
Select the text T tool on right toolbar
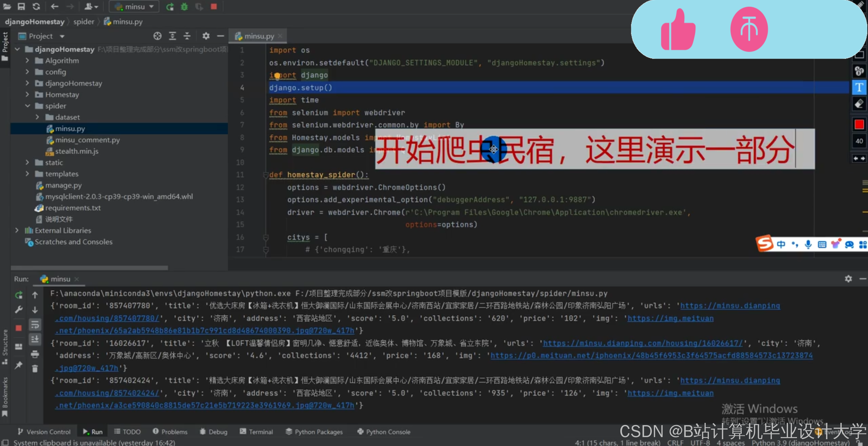[x=859, y=88]
